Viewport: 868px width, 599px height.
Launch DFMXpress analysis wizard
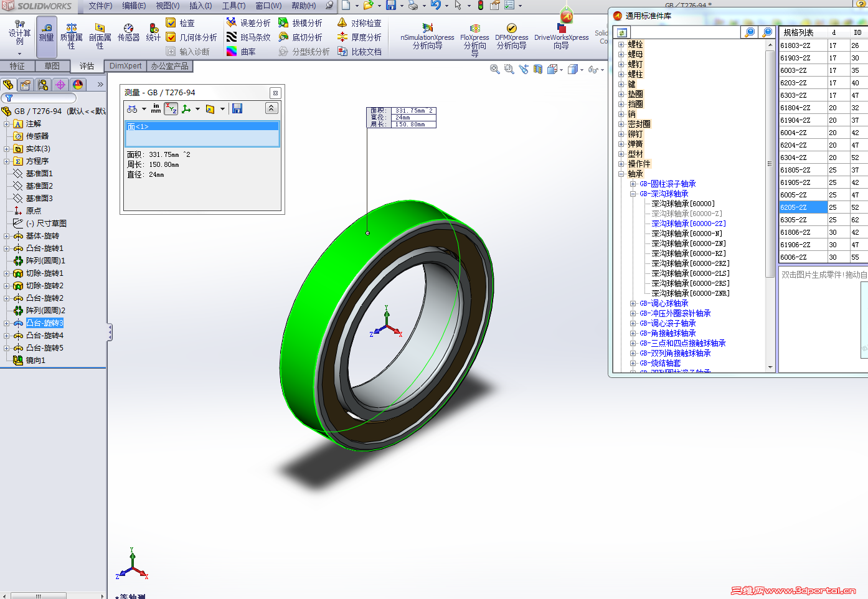[512, 37]
